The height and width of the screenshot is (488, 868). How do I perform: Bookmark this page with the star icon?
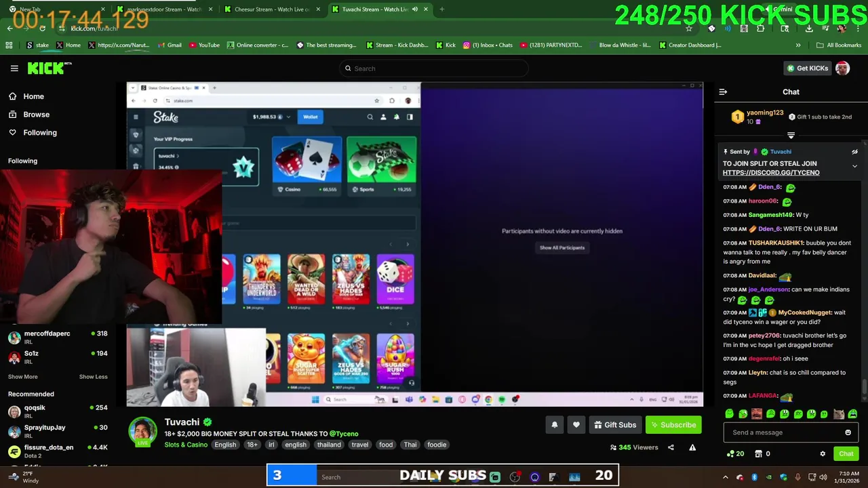(x=689, y=28)
